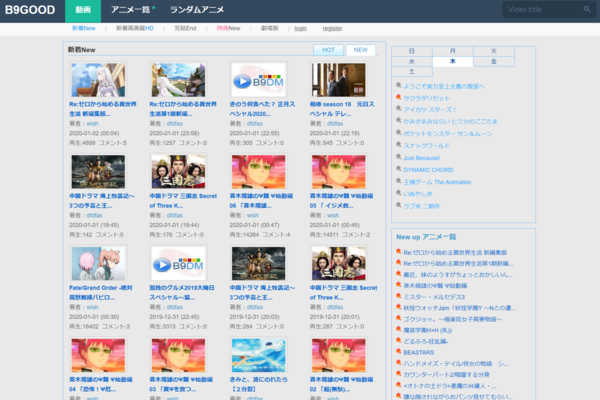Open the 動画 top navigation tab
Viewport: 600px width, 400px height.
tap(83, 11)
